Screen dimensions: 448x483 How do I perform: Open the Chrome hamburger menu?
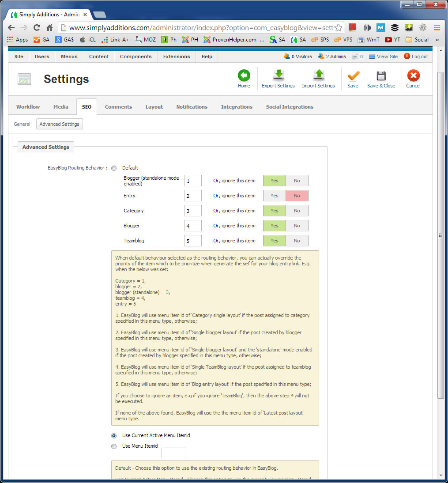(x=437, y=28)
